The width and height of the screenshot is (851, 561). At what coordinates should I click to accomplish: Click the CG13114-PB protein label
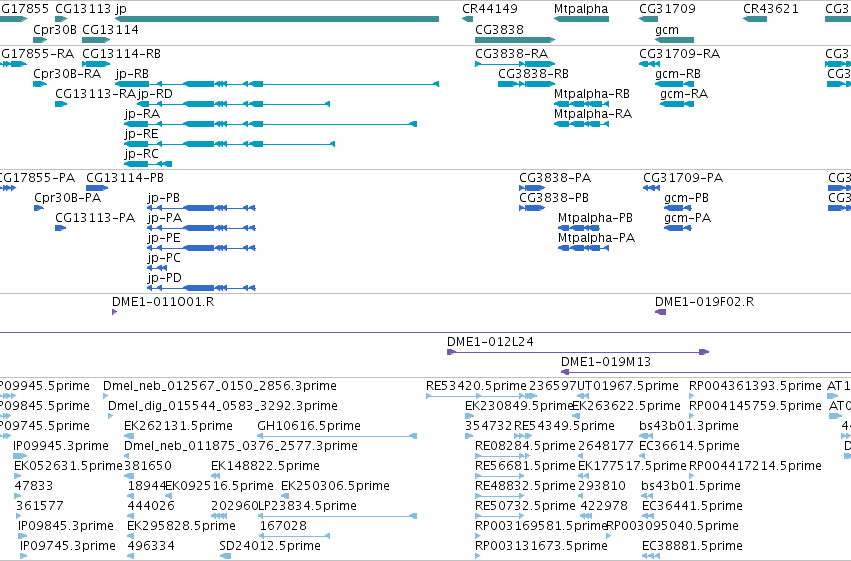point(125,178)
